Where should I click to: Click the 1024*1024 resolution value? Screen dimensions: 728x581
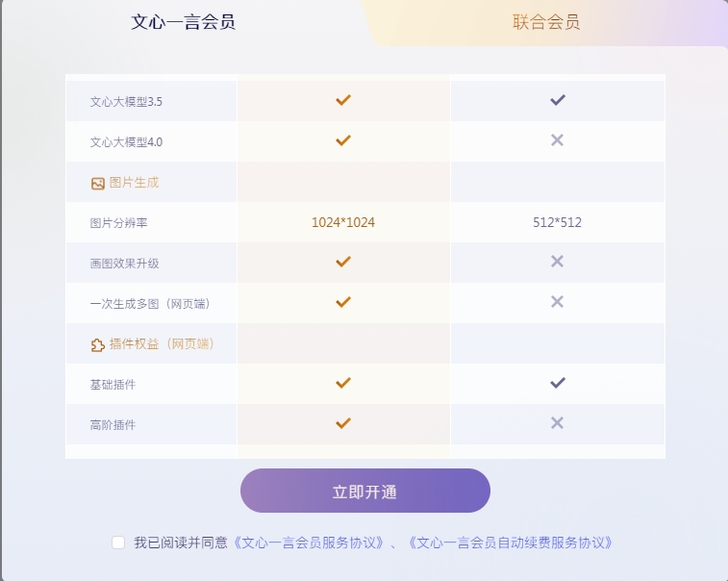[x=343, y=222]
